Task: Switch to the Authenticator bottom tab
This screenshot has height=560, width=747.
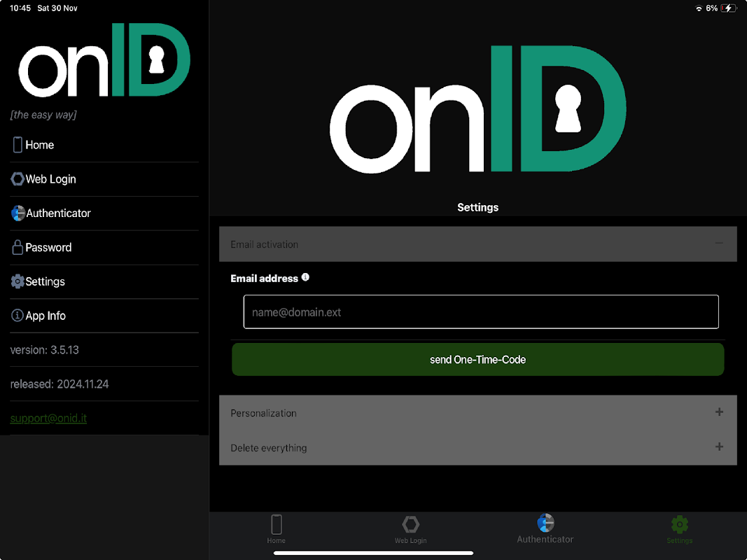Action: point(545,528)
